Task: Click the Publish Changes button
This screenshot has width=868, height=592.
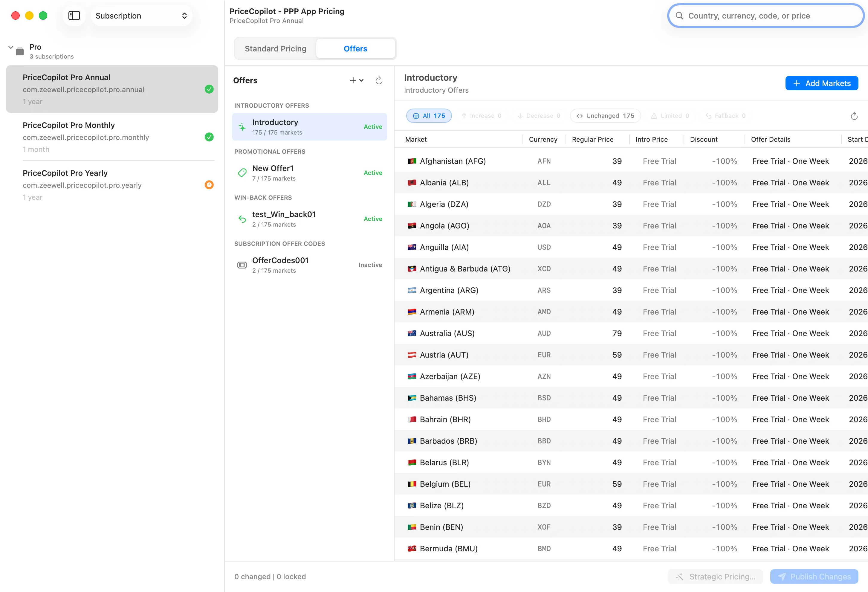Action: [814, 577]
